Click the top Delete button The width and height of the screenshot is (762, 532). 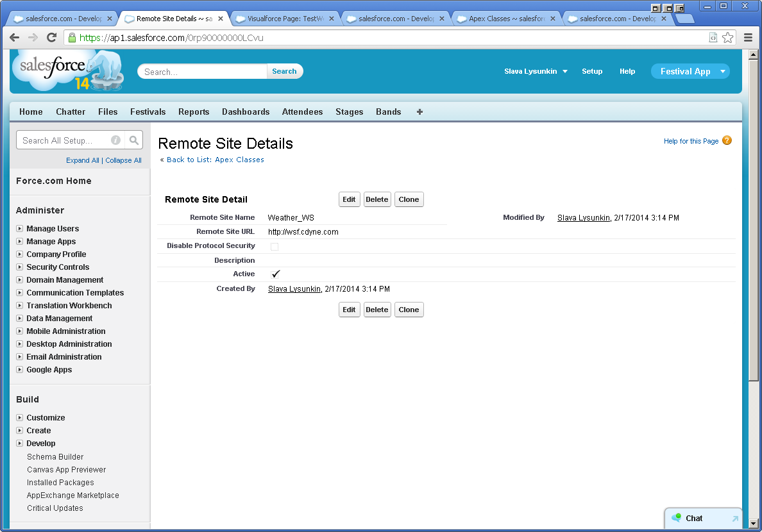pyautogui.click(x=377, y=199)
